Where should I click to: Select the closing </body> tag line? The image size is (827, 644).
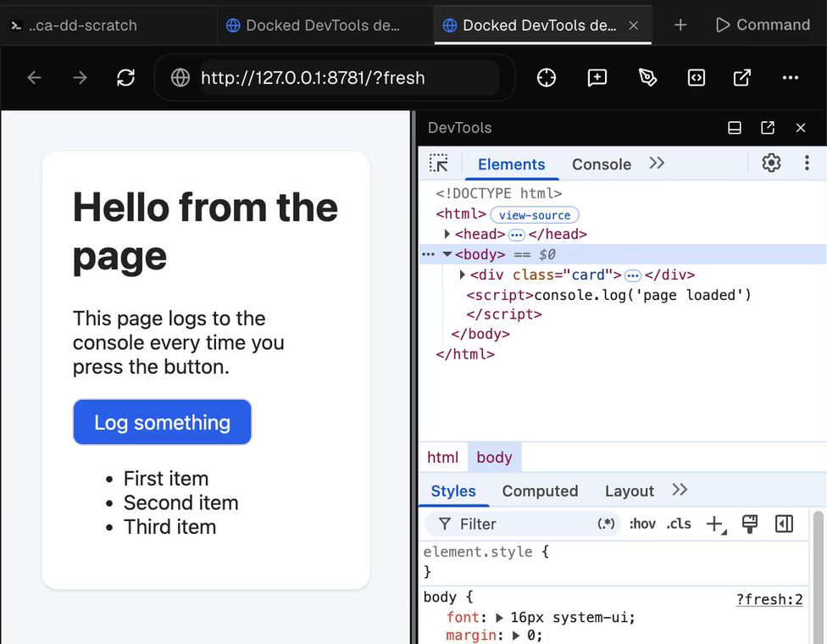(480, 334)
